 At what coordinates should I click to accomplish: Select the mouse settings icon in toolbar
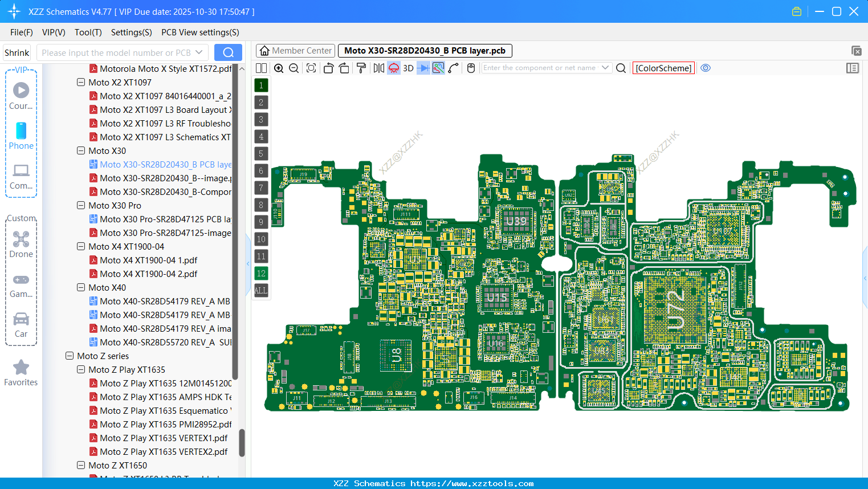click(x=471, y=68)
